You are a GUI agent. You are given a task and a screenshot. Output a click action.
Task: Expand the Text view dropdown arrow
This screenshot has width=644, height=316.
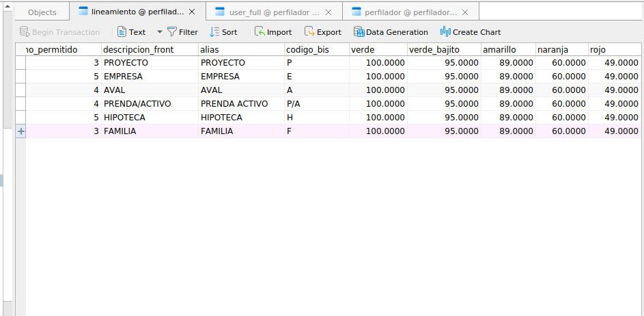click(x=160, y=32)
